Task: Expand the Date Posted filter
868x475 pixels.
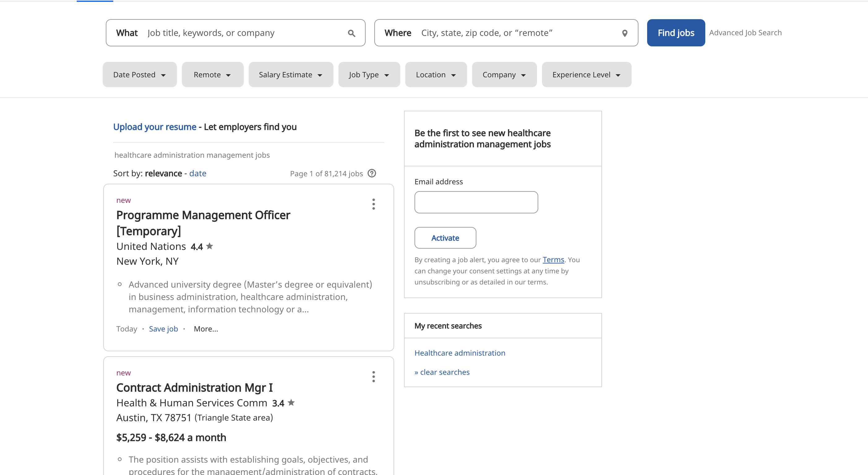Action: point(140,75)
